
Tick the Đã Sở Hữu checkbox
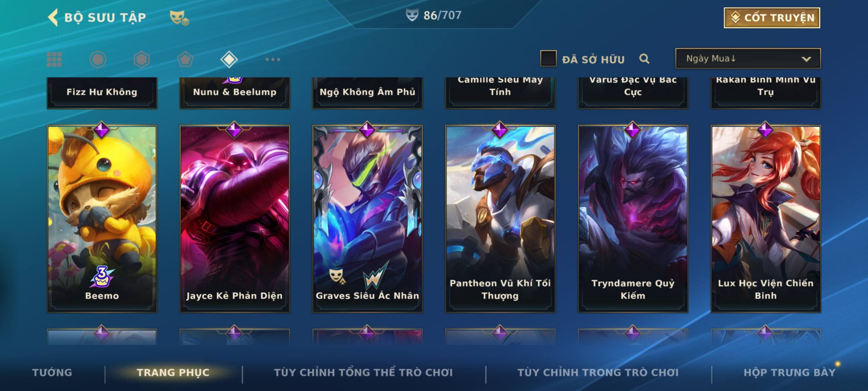548,59
